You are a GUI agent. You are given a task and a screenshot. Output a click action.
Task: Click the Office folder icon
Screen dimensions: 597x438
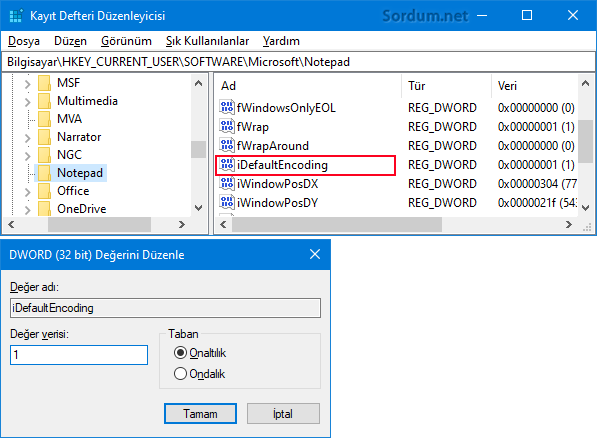(45, 190)
